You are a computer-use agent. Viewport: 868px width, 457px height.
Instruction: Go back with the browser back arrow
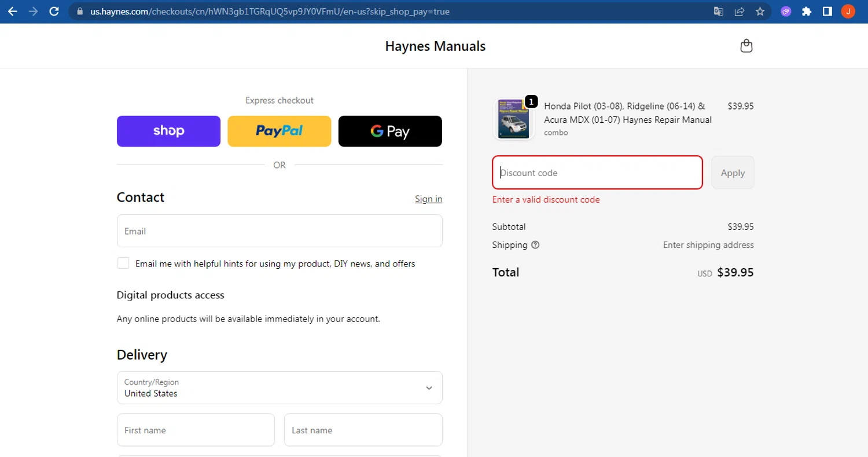click(12, 11)
